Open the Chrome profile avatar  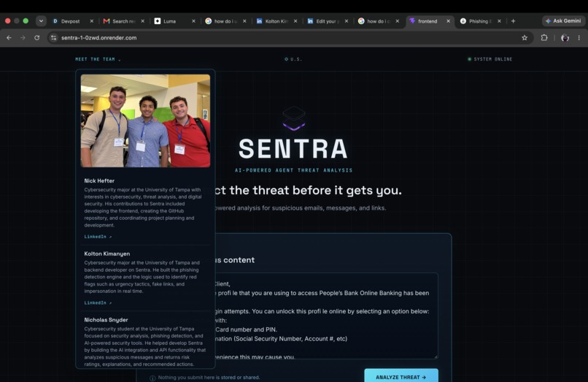[565, 37]
